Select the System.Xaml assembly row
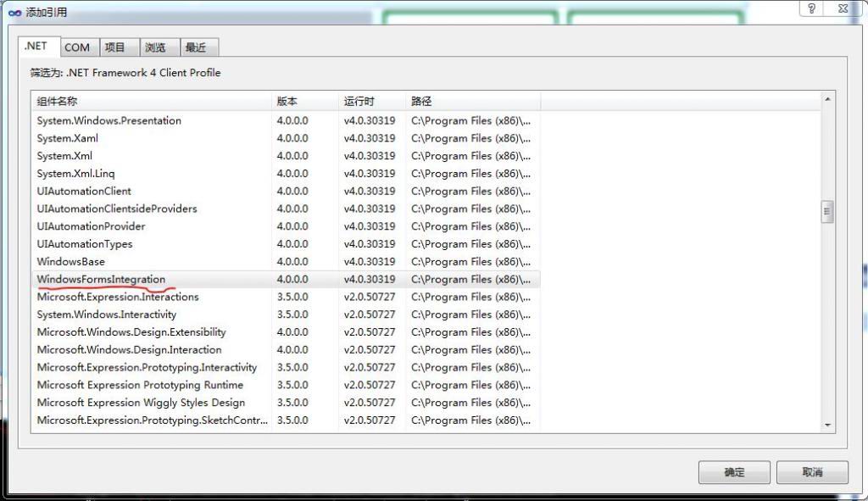The height and width of the screenshot is (501, 868). coord(68,138)
